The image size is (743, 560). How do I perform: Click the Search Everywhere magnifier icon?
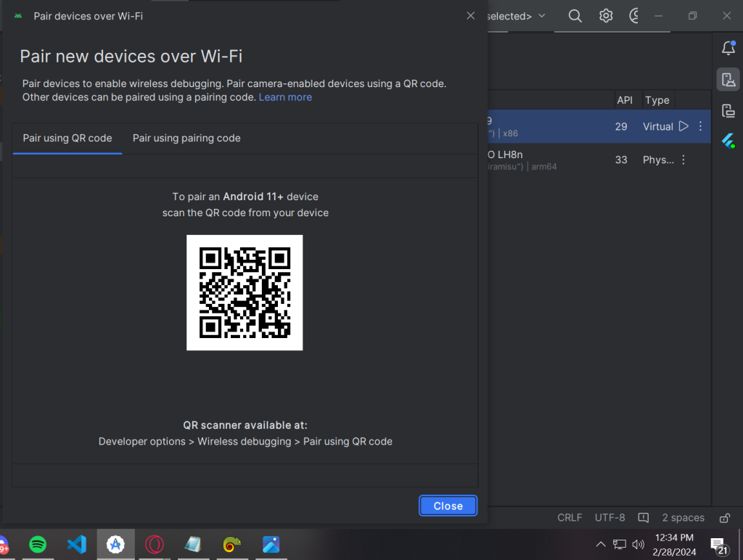(x=575, y=16)
